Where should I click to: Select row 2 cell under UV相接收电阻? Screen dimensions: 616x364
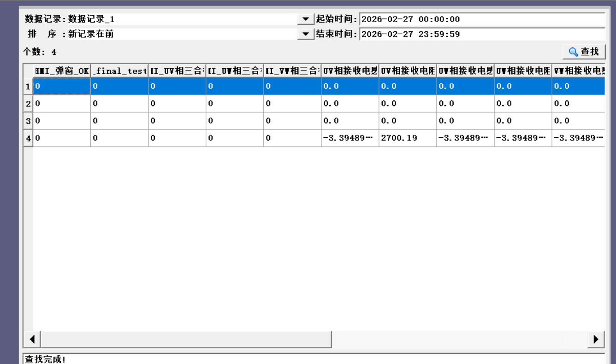point(408,104)
